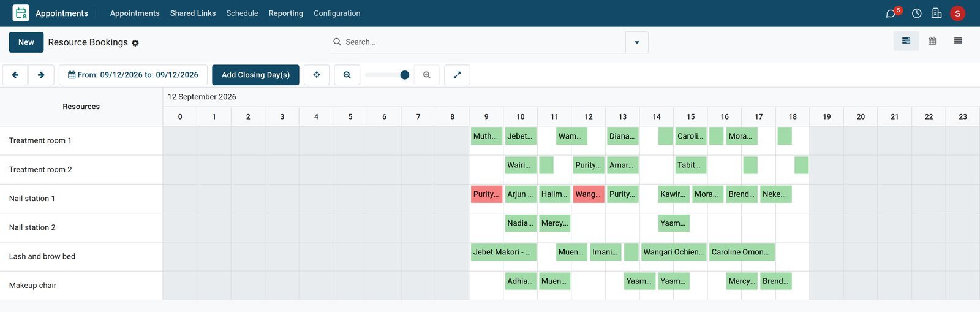Click the hour 18 column header
The image size is (980, 312).
click(x=793, y=116)
